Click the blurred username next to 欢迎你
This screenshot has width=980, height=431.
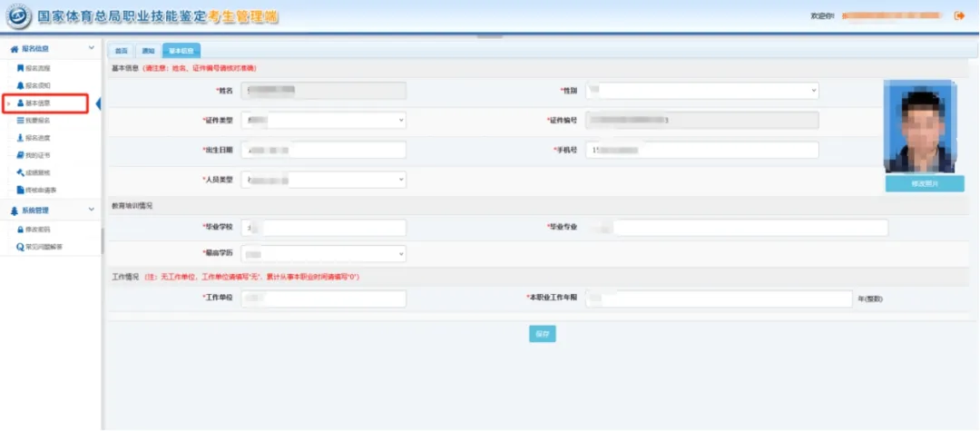click(893, 16)
